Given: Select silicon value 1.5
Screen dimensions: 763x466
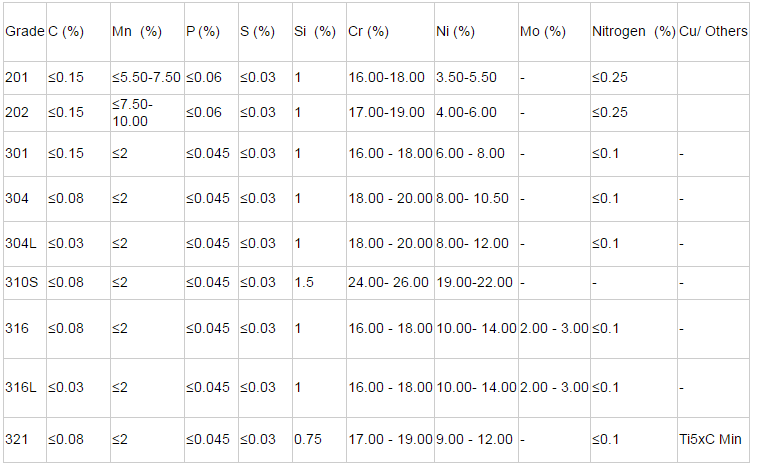Looking at the screenshot, I should [x=304, y=282].
